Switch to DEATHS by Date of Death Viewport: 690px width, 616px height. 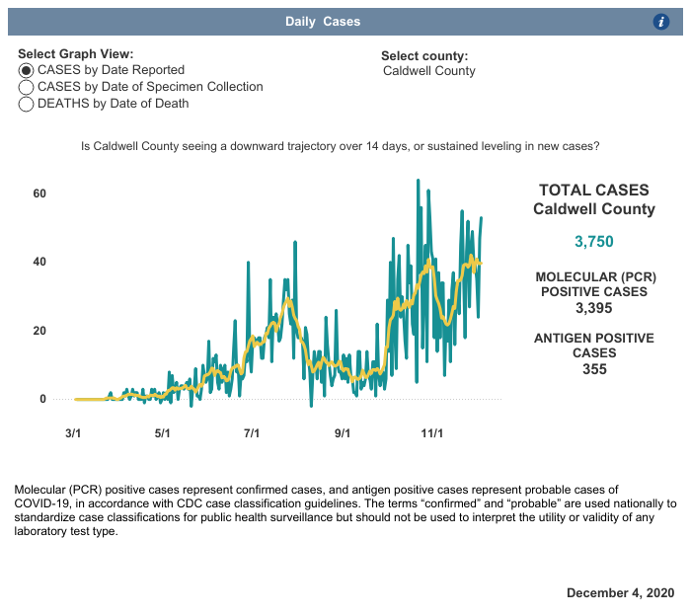pos(27,104)
